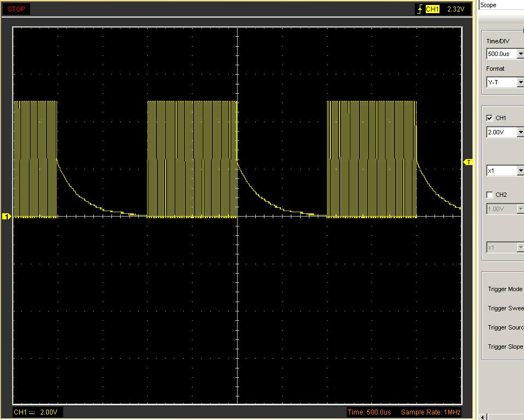This screenshot has height=420, width=524.
Task: Click the Sample Rate 1MHz readout
Action: pyautogui.click(x=430, y=412)
